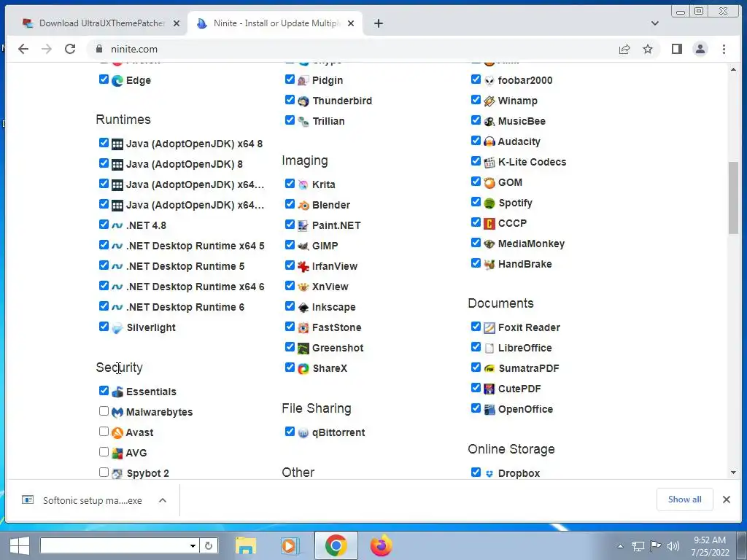Click the Winamp icon
Viewport: 747px width, 560px height.
(489, 101)
